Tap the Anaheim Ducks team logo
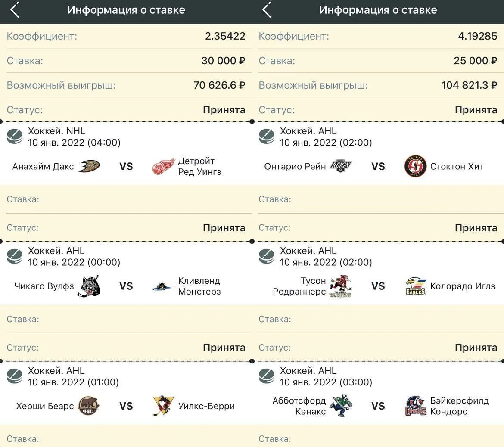The height and width of the screenshot is (447, 504). [89, 166]
